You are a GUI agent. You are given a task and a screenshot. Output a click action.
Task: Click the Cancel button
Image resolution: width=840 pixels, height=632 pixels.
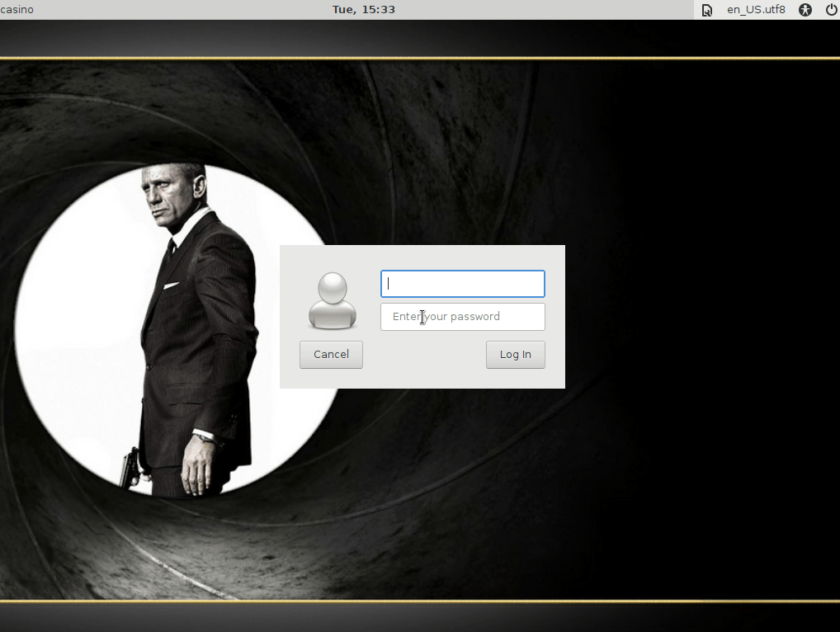(331, 354)
